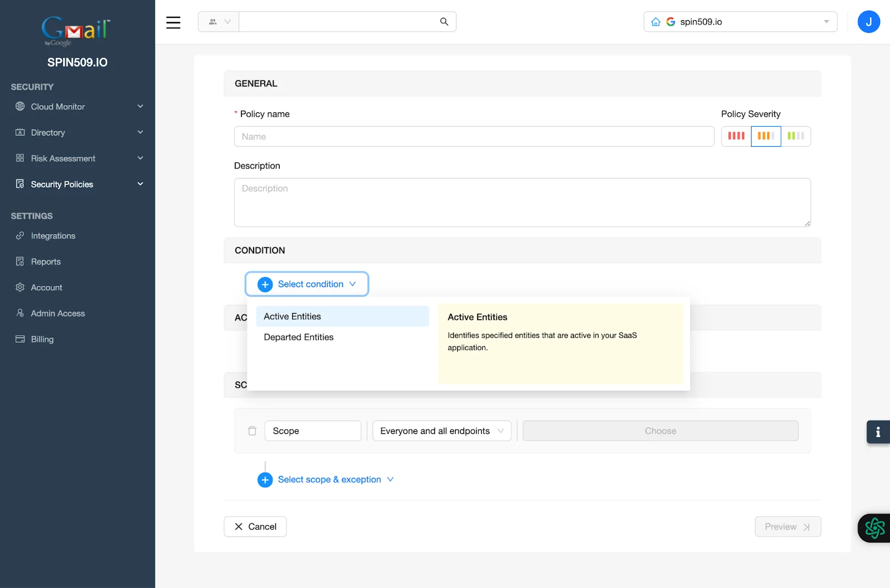Click the Reports icon
Screen dimensions: 890x588
pyautogui.click(x=20, y=261)
